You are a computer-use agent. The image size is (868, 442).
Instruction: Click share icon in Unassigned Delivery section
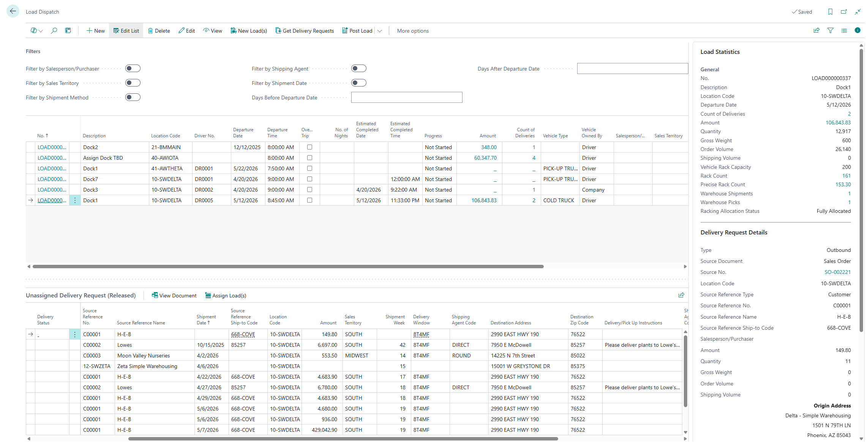[681, 295]
